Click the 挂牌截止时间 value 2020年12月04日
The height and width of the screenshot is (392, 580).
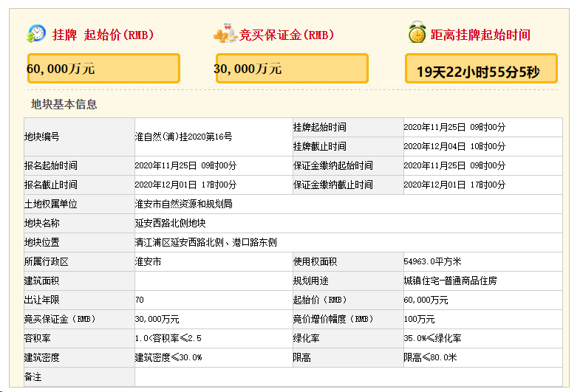(454, 146)
